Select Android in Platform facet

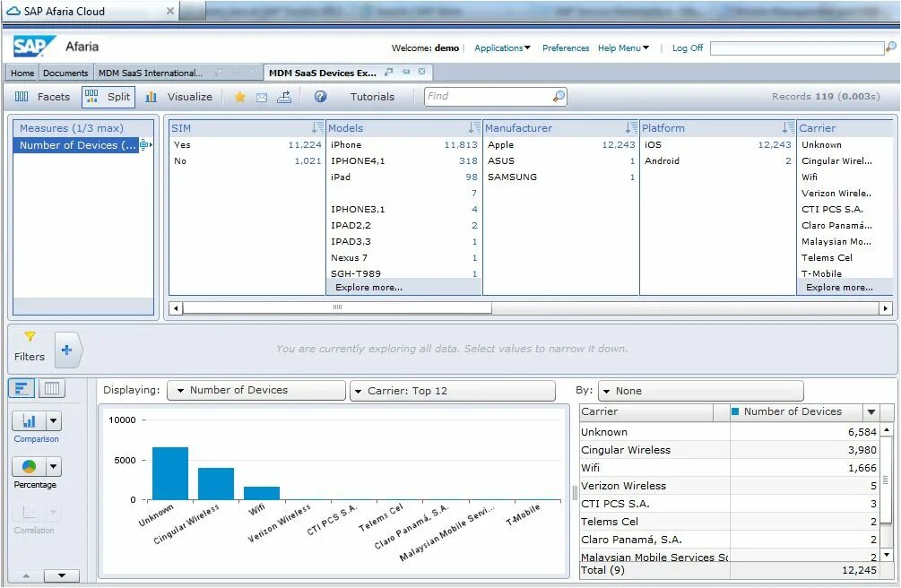tap(718, 161)
